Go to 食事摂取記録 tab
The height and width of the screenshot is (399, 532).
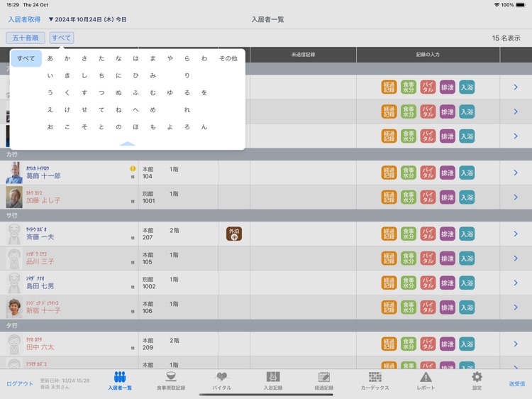(x=171, y=381)
